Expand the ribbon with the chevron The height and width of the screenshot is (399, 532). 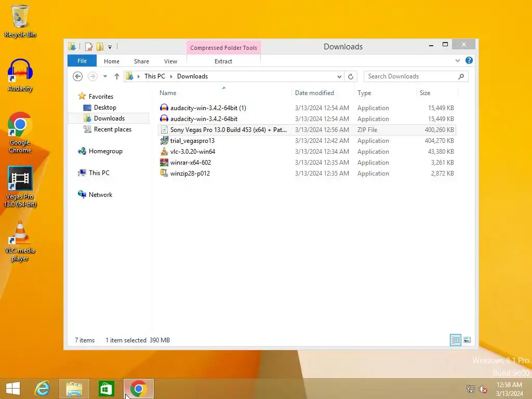[458, 60]
